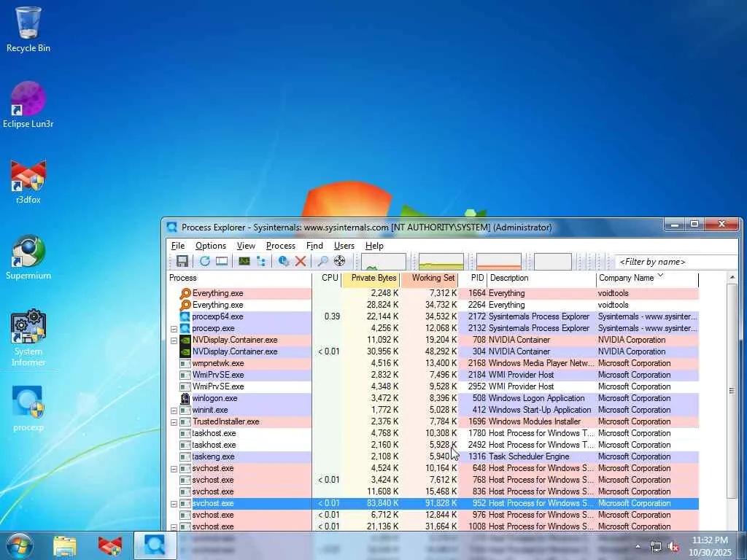Viewport: 747px width, 560px height.
Task: Collapse the svchost.exe PID 1008 node
Action: 174,527
